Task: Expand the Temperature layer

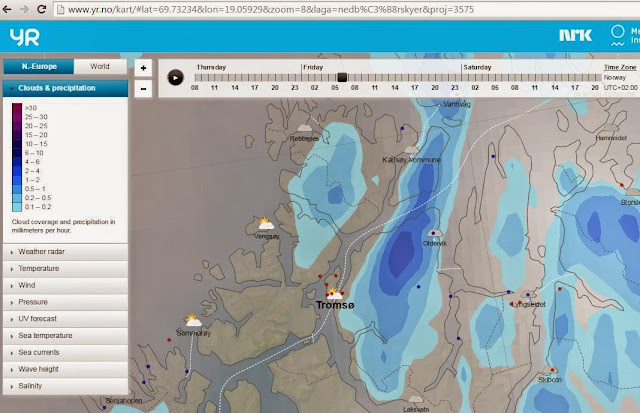Action: pyautogui.click(x=65, y=269)
